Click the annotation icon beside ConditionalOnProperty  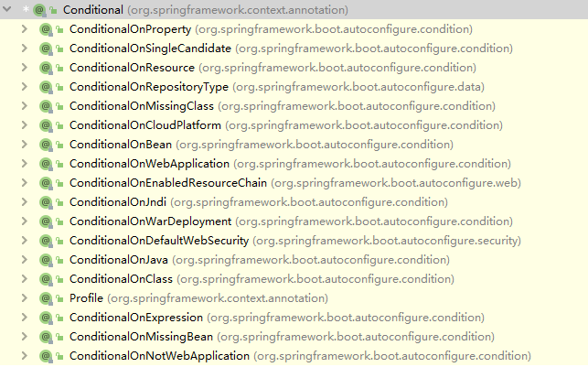click(46, 29)
